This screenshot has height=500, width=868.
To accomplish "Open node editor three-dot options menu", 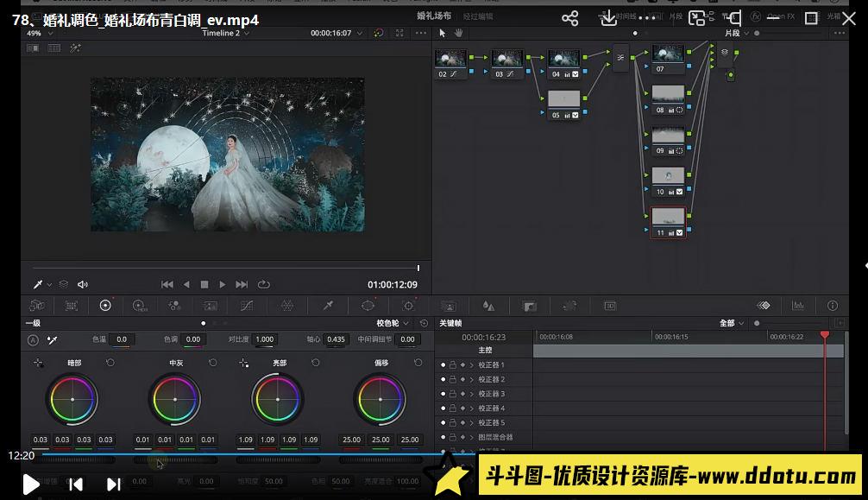I will [x=840, y=34].
